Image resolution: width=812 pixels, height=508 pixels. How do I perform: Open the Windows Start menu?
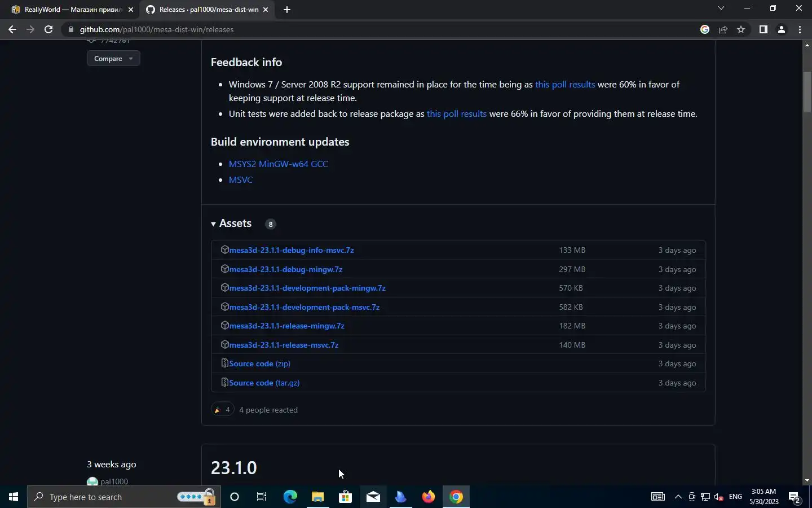[x=14, y=497]
